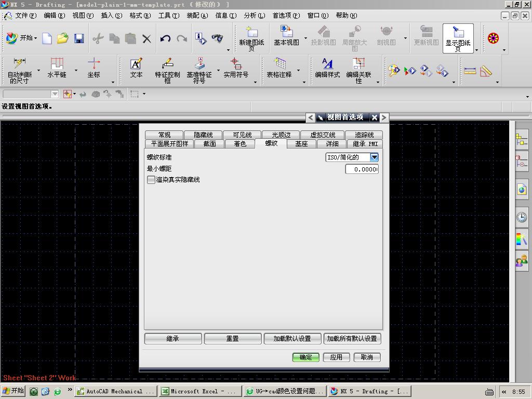
Task: Click the 表格注释 (Tabular Note) icon
Action: click(281, 70)
